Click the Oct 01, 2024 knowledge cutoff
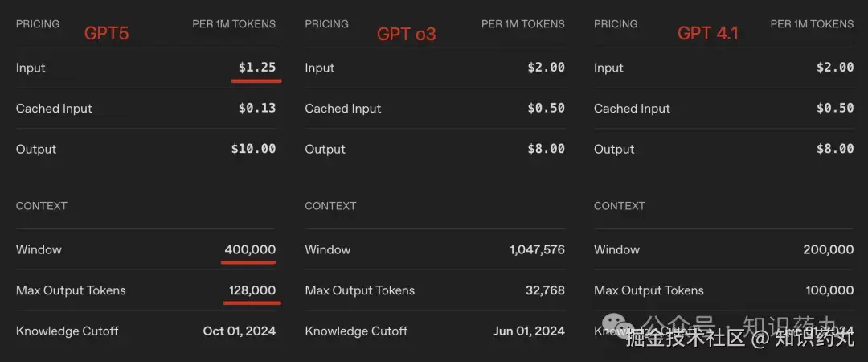Viewport: 868px width, 362px height. [239, 331]
